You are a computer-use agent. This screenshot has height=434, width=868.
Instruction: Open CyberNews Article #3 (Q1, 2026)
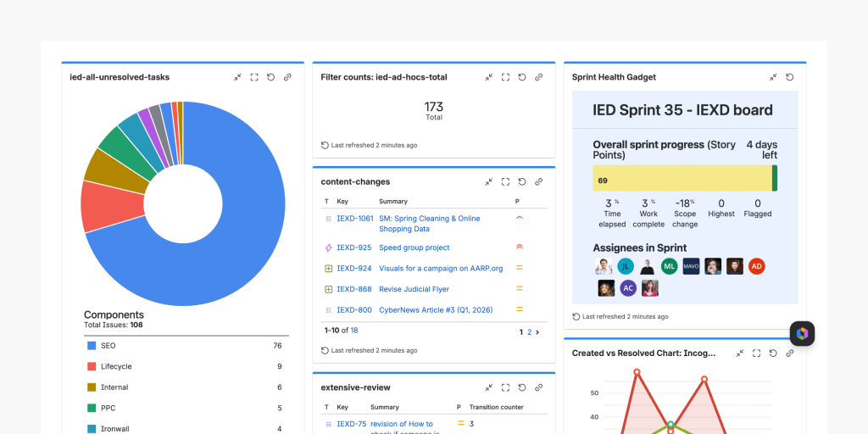tap(436, 310)
